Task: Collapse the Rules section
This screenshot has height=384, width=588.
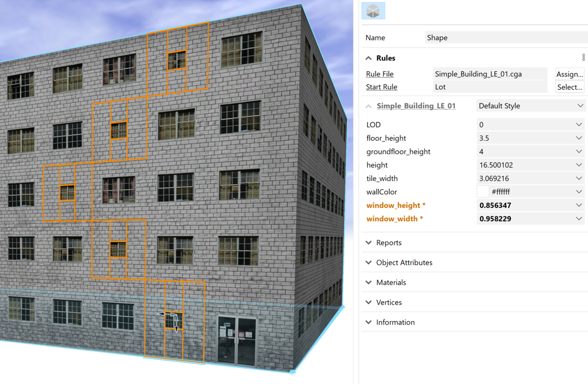Action: click(x=368, y=58)
